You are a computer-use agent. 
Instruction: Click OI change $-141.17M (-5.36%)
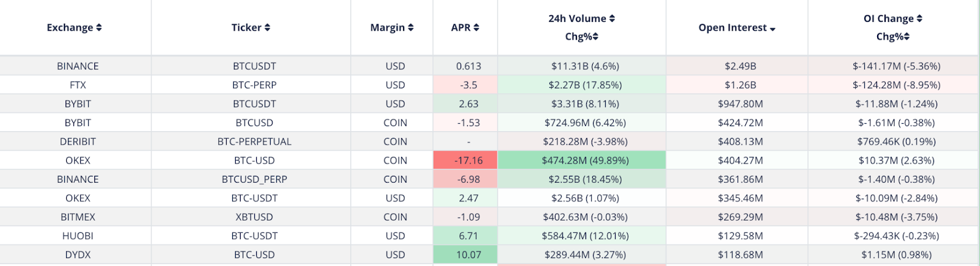(896, 66)
